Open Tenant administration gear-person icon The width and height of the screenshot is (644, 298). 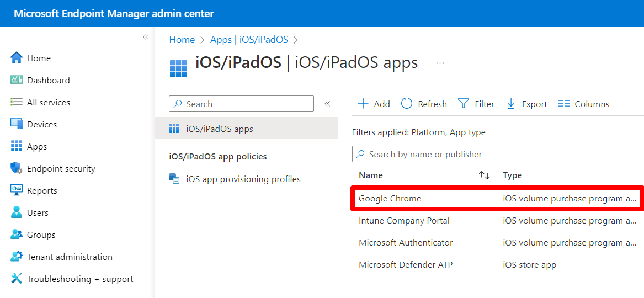17,257
